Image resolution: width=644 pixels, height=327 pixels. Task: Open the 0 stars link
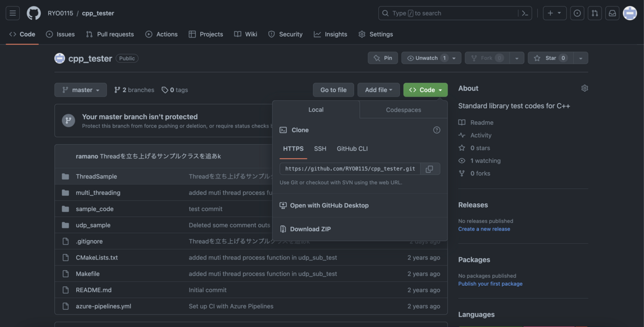[x=474, y=148]
